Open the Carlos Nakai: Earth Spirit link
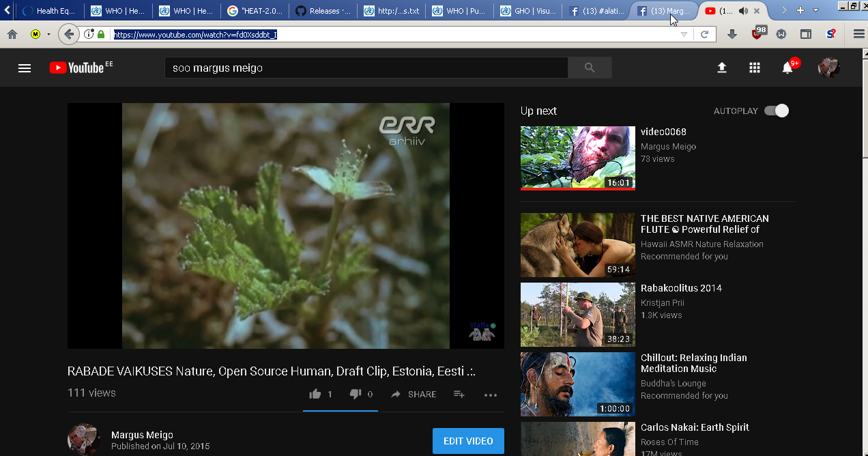868x456 pixels. (695, 427)
